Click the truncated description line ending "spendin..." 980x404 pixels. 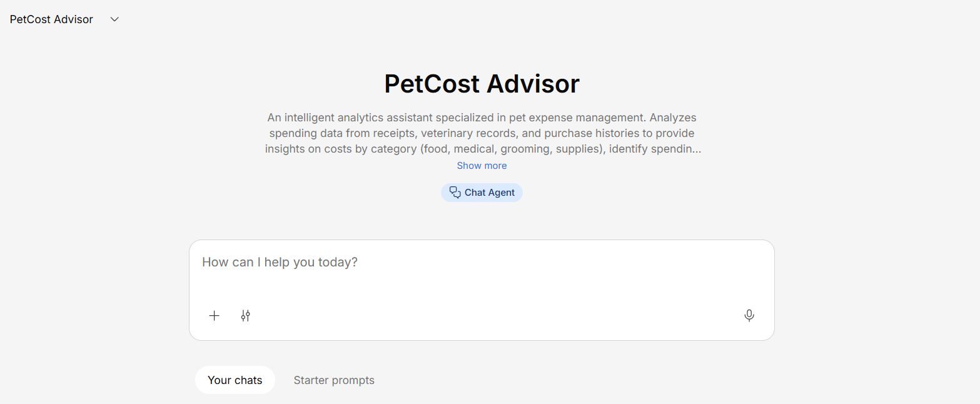482,149
